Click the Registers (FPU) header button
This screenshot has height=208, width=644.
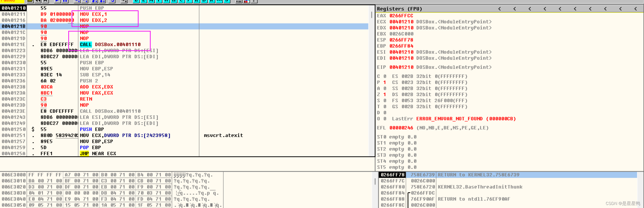click(x=399, y=9)
